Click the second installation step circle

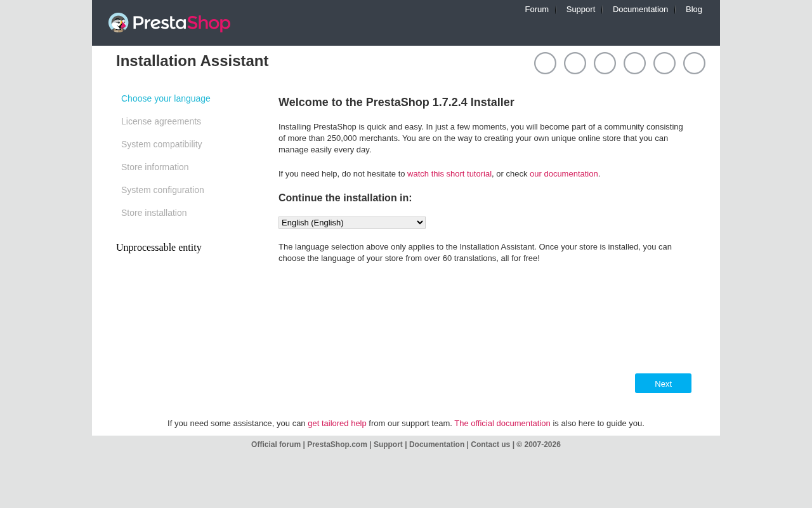[575, 63]
